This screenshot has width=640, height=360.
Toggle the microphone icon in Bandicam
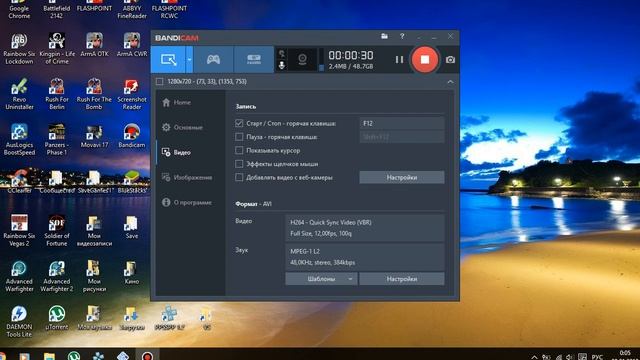coord(282,65)
